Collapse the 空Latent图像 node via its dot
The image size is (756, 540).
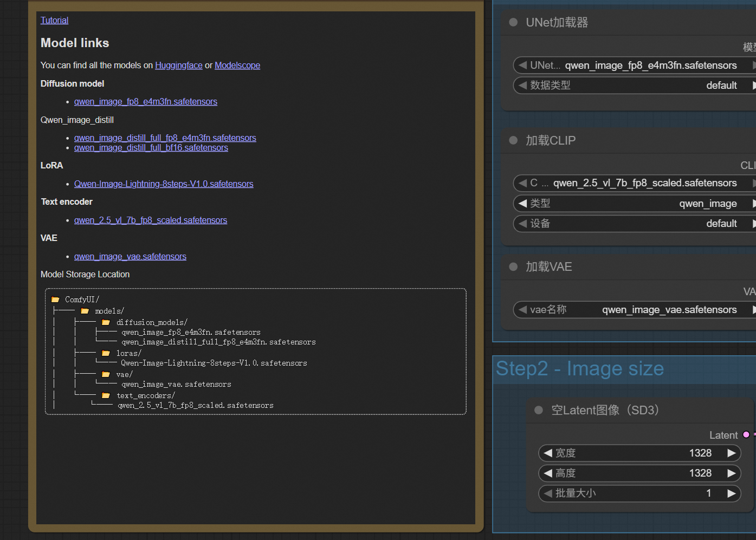click(539, 410)
